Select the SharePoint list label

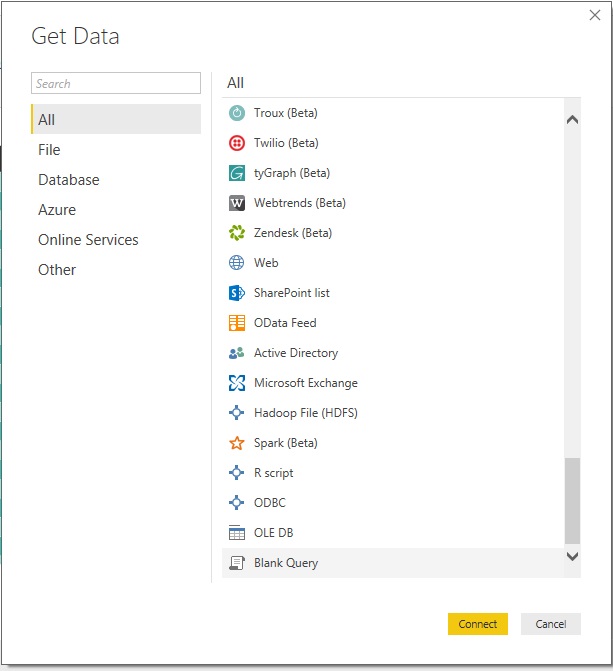click(292, 293)
